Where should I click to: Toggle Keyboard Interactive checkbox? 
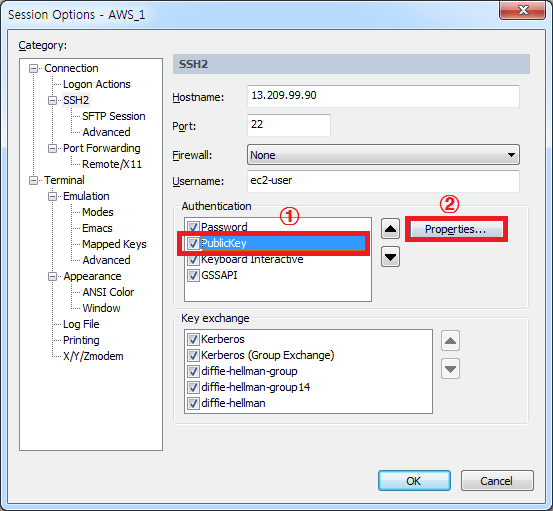[x=193, y=259]
